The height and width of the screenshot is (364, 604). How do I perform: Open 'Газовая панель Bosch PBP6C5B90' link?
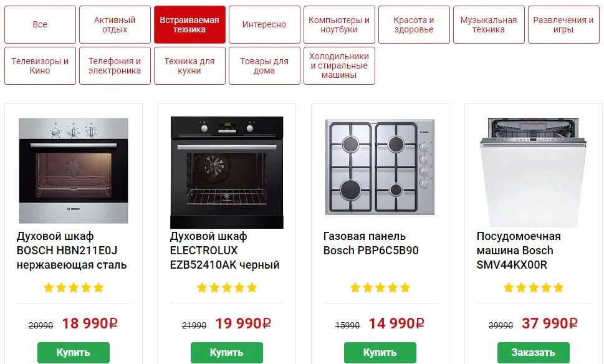tap(371, 244)
